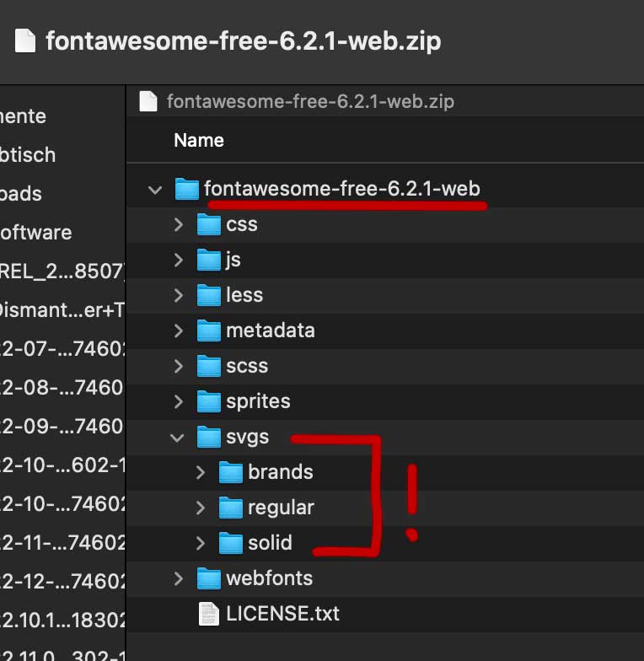Viewport: 644px width, 661px height.
Task: Click the solid folder icon
Action: tap(231, 543)
